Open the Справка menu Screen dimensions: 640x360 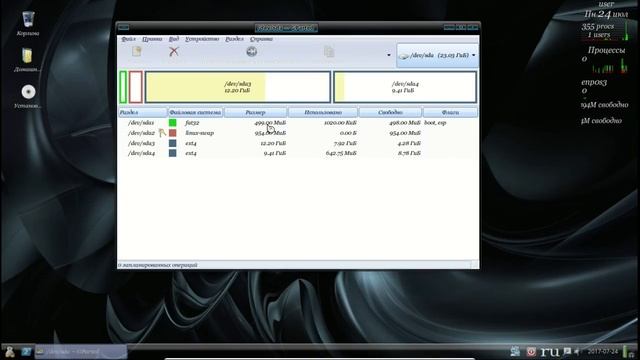(x=261, y=39)
